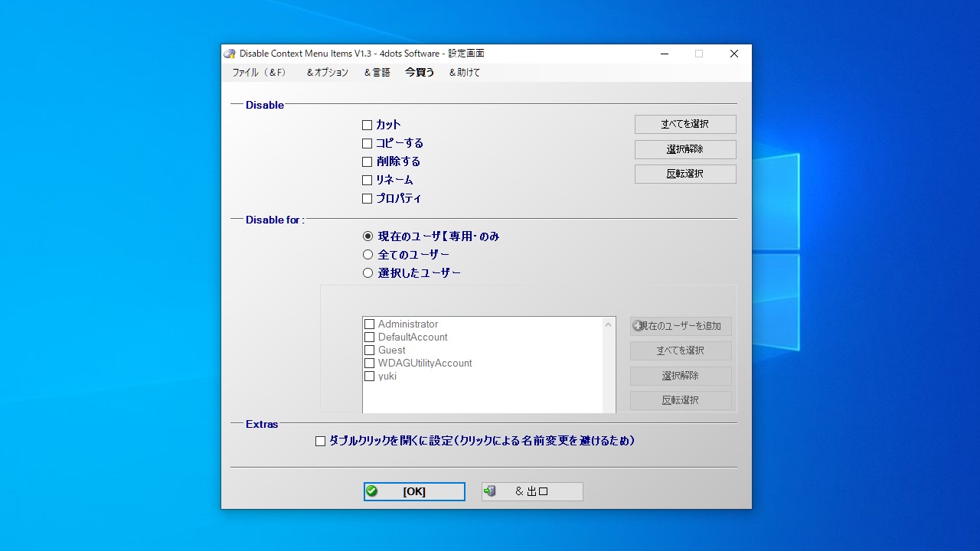Click the 現在のユーザーを追加 button
The image size is (980, 551).
tap(681, 326)
